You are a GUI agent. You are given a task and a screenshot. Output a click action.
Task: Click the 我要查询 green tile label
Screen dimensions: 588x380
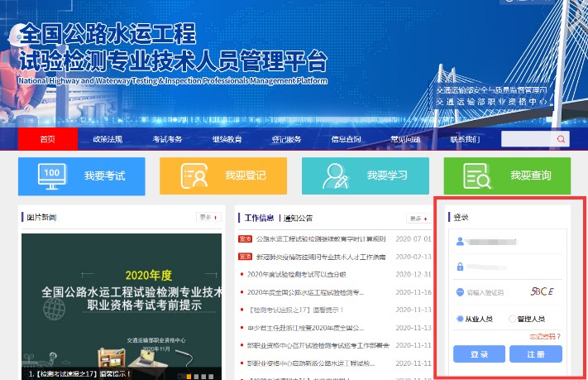(531, 176)
